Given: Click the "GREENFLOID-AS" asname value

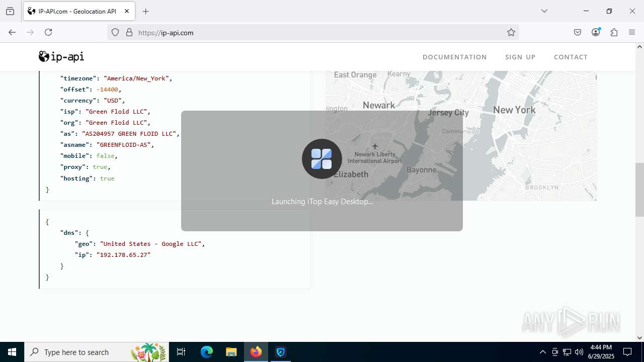Looking at the screenshot, I should [x=124, y=145].
